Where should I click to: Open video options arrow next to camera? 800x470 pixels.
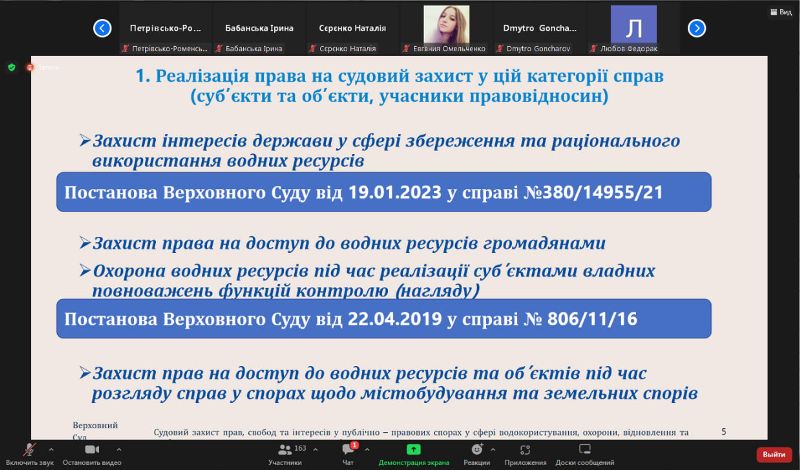[119, 450]
